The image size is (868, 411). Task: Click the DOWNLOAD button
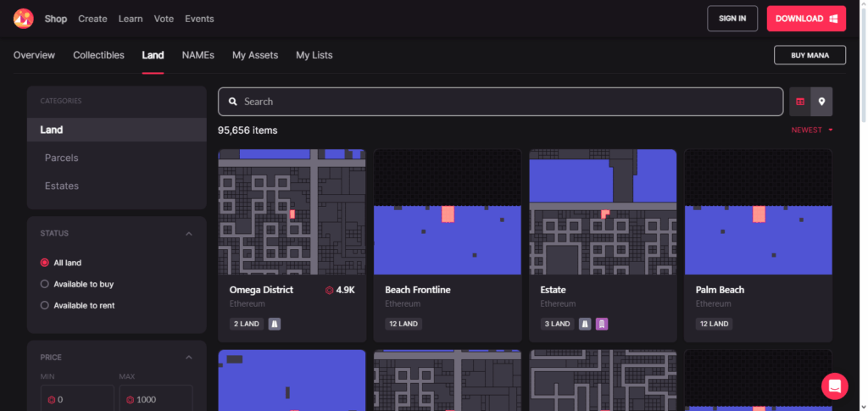pyautogui.click(x=806, y=19)
